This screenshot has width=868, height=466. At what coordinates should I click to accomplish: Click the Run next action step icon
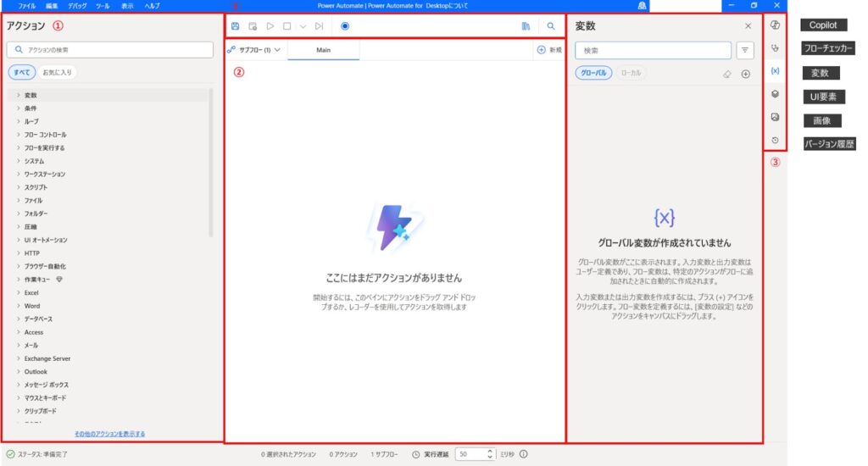coord(319,26)
